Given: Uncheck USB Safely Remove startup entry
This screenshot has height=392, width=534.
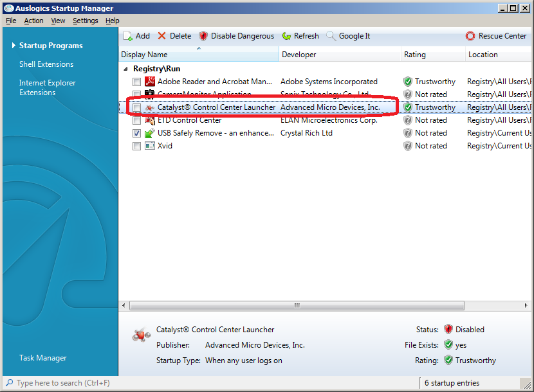Looking at the screenshot, I should (136, 134).
